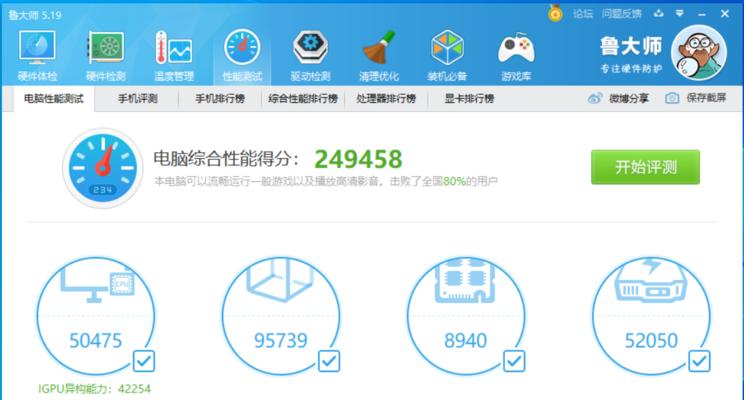Open the 论坛 forum link
744x400 pixels.
[x=583, y=14]
